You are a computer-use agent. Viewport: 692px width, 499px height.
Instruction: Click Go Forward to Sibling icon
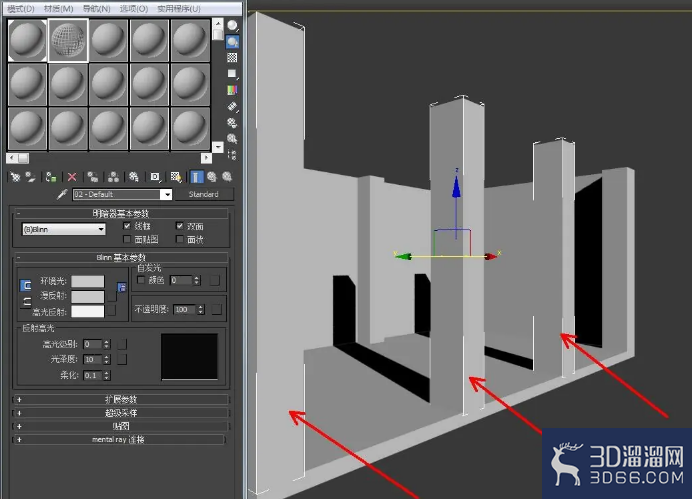pyautogui.click(x=227, y=177)
